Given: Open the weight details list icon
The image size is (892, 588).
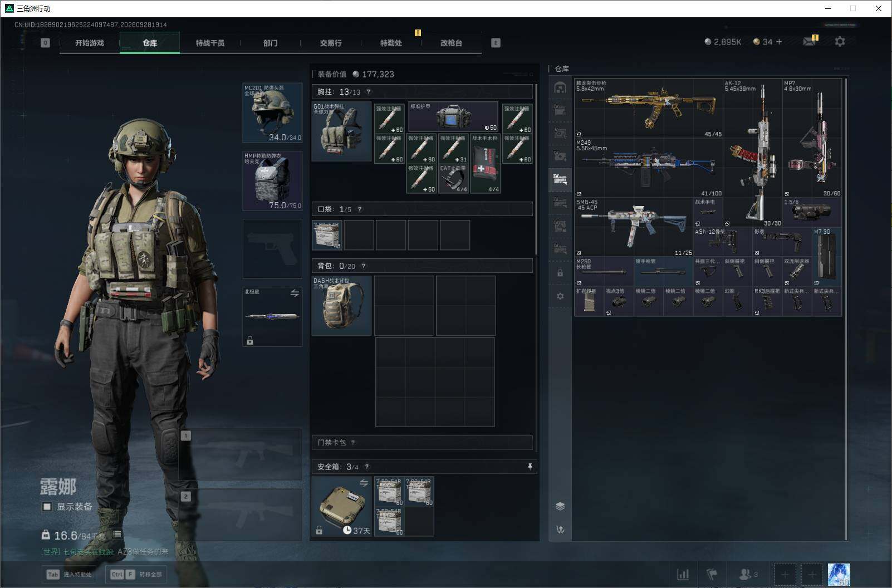Looking at the screenshot, I should click(x=117, y=534).
